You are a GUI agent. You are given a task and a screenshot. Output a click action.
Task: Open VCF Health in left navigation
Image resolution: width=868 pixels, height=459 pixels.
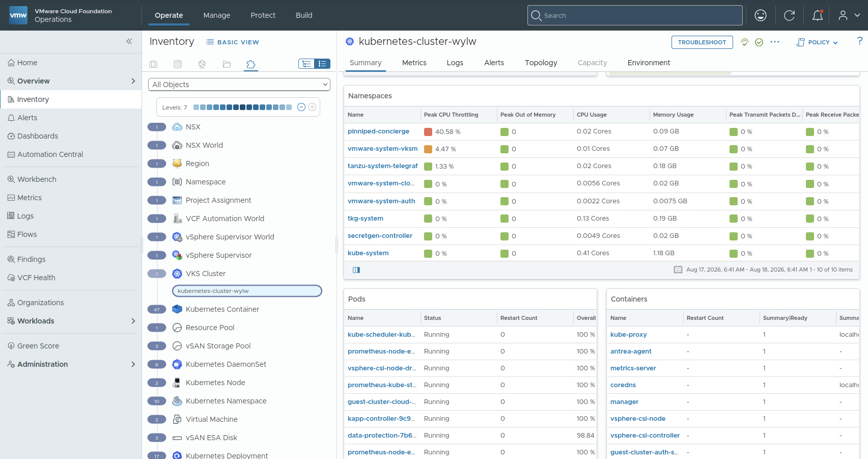click(x=36, y=278)
